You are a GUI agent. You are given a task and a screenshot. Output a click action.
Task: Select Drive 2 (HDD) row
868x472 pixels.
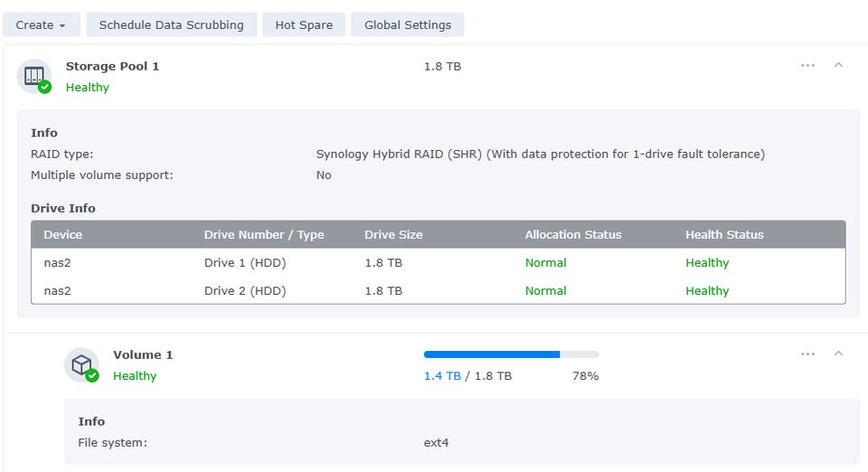tap(439, 290)
